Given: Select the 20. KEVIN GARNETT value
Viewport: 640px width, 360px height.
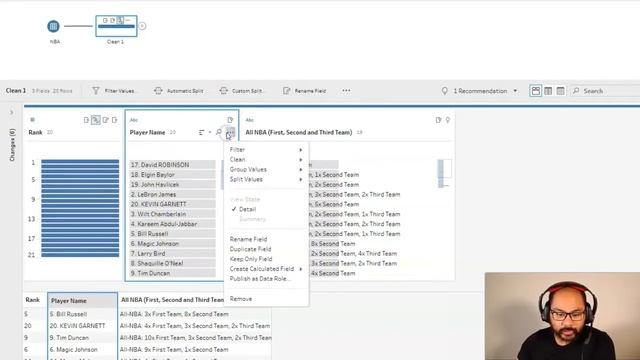Looking at the screenshot, I should coord(172,204).
